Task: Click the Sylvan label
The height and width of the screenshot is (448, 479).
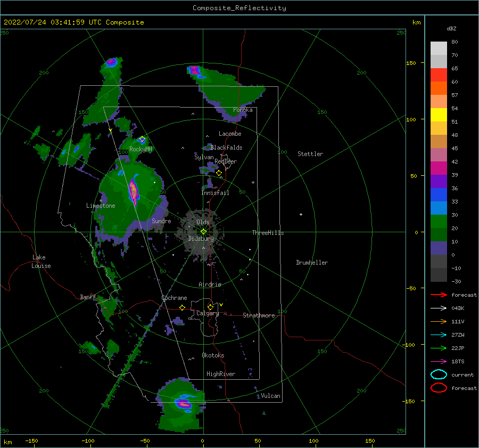Action: [204, 157]
